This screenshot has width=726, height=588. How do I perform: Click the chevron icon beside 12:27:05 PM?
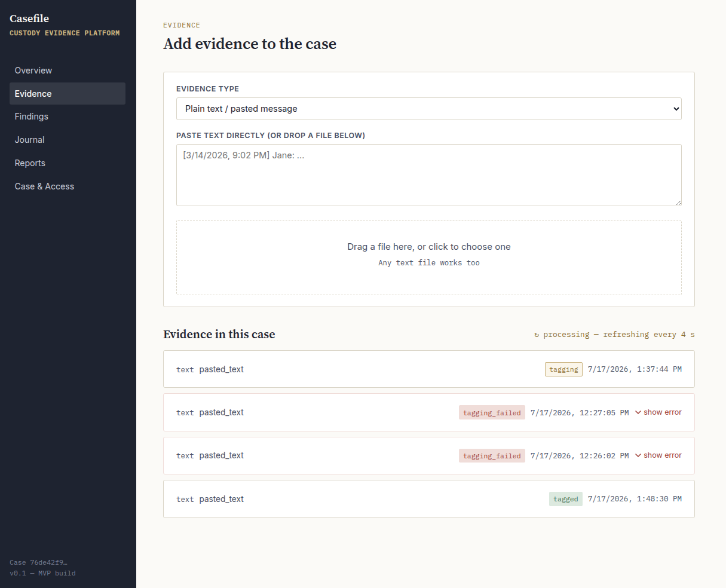pyautogui.click(x=638, y=412)
